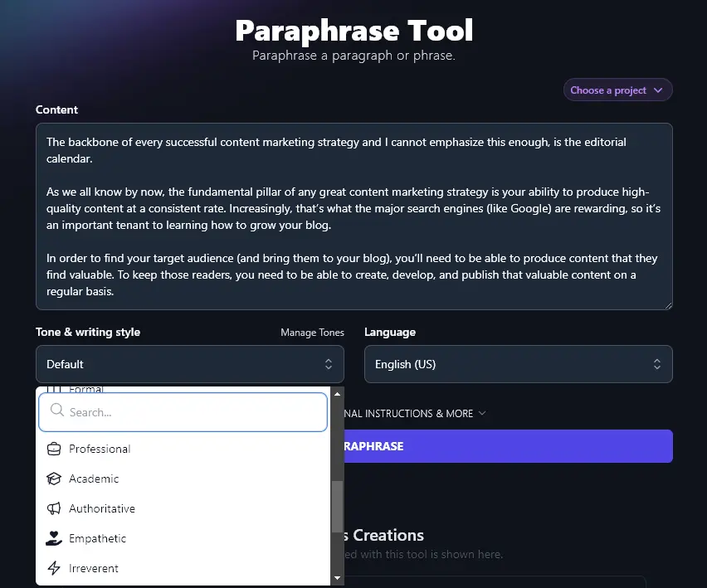Viewport: 707px width, 588px height.
Task: Click the Authoritative megaphone icon
Action: pyautogui.click(x=52, y=508)
